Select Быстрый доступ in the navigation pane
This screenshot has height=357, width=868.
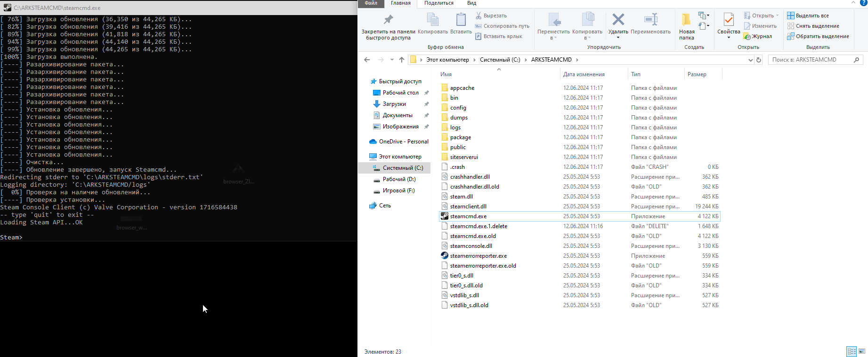[400, 81]
